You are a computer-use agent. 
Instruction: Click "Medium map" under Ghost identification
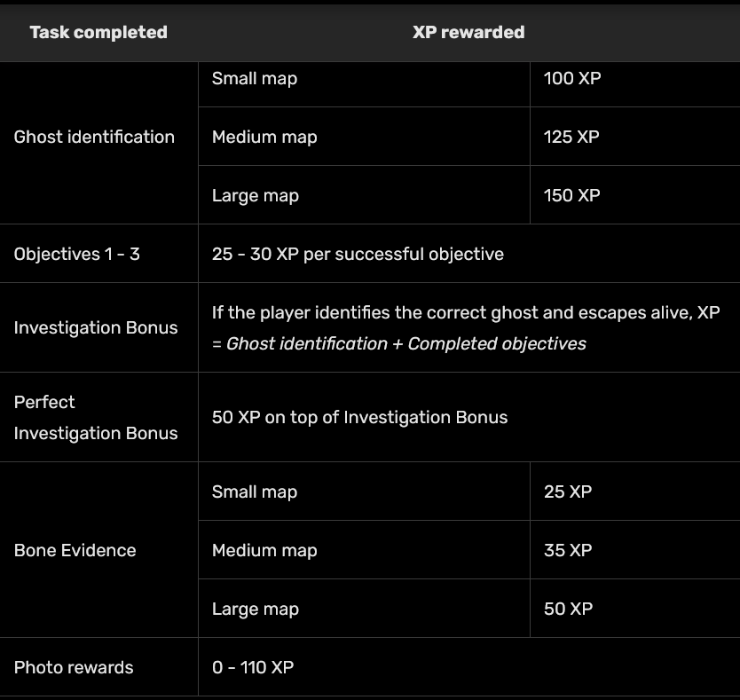tap(264, 137)
